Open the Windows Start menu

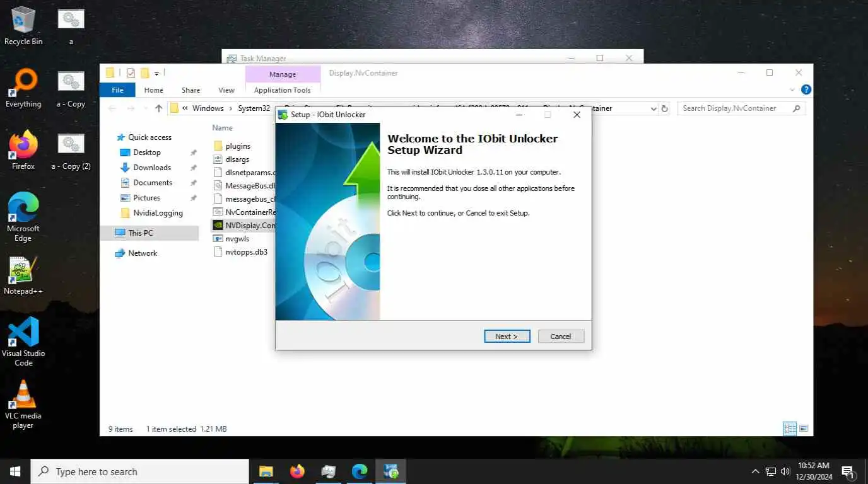(x=15, y=471)
